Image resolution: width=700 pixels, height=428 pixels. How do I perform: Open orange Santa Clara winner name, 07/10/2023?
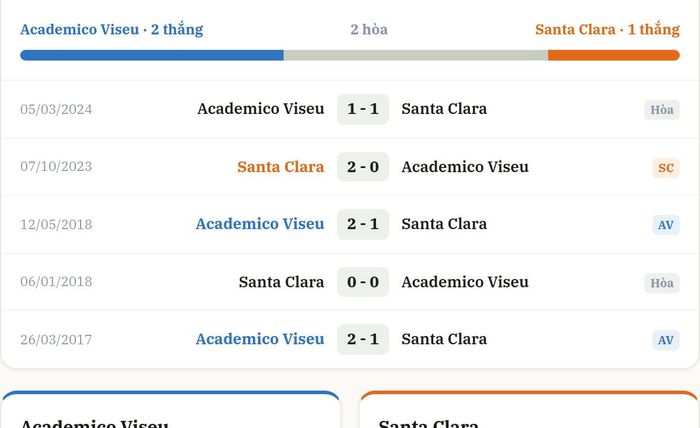tap(281, 167)
